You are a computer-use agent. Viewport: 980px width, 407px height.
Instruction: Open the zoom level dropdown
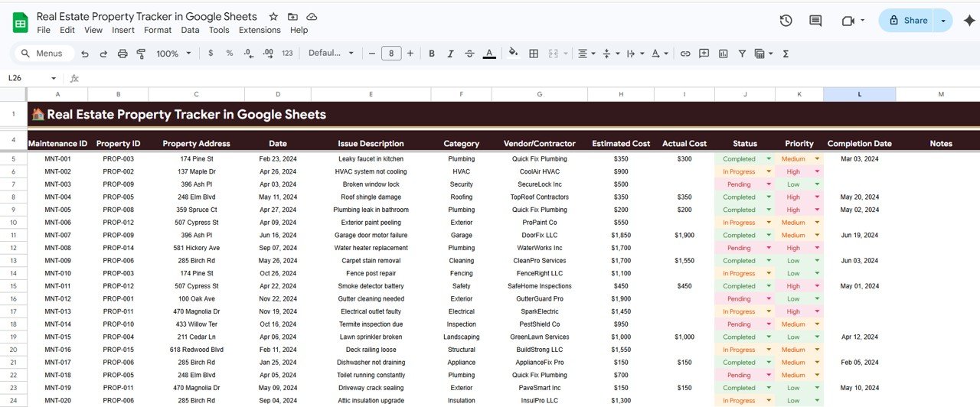pyautogui.click(x=174, y=54)
